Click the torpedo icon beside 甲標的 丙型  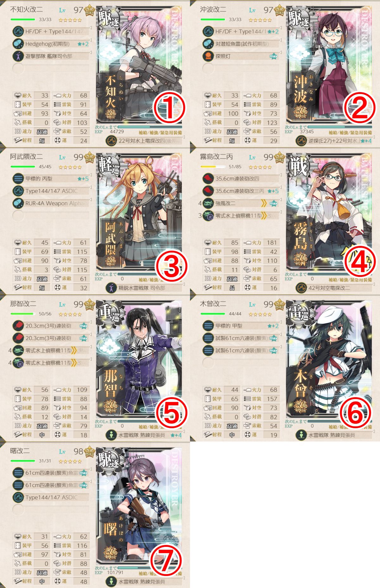pos(18,178)
